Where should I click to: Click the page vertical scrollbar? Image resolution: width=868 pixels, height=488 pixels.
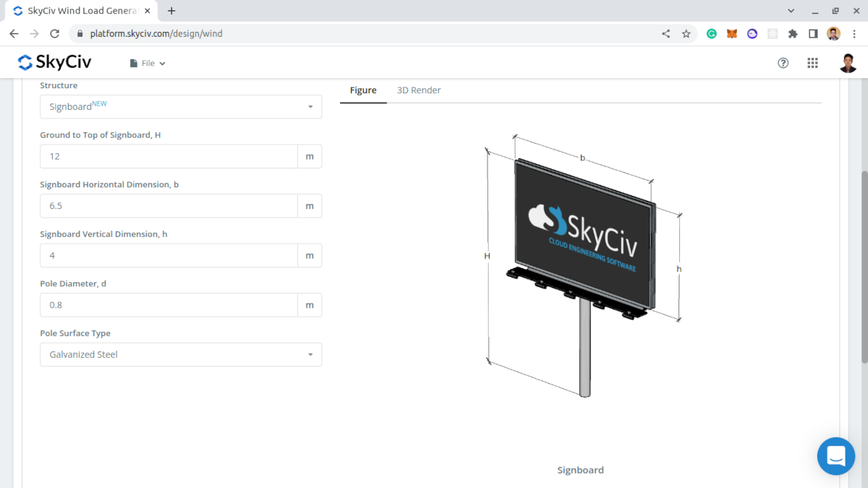point(864,267)
